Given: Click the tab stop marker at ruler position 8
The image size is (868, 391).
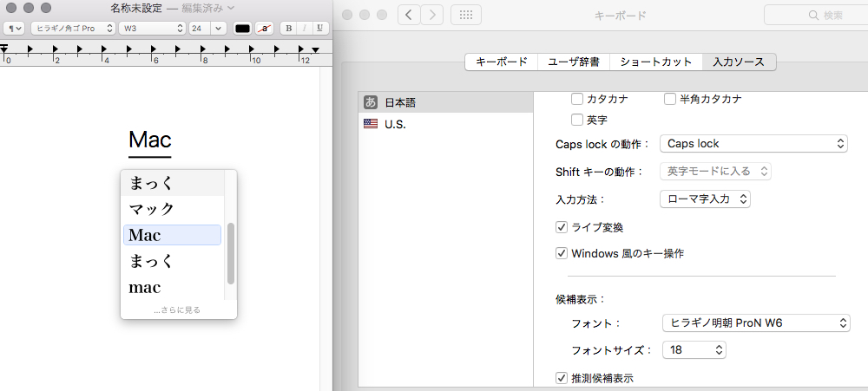Looking at the screenshot, I should 204,49.
